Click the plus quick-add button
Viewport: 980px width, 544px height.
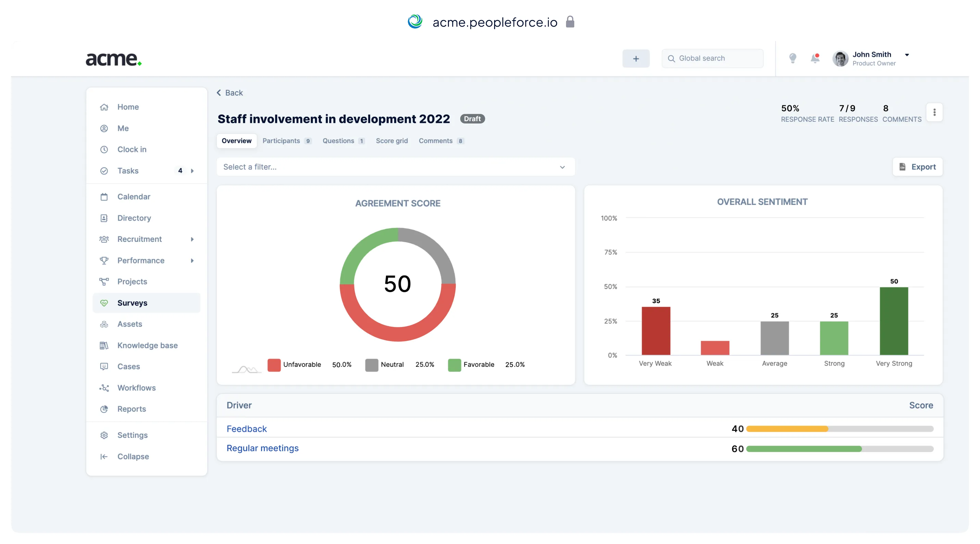click(636, 59)
